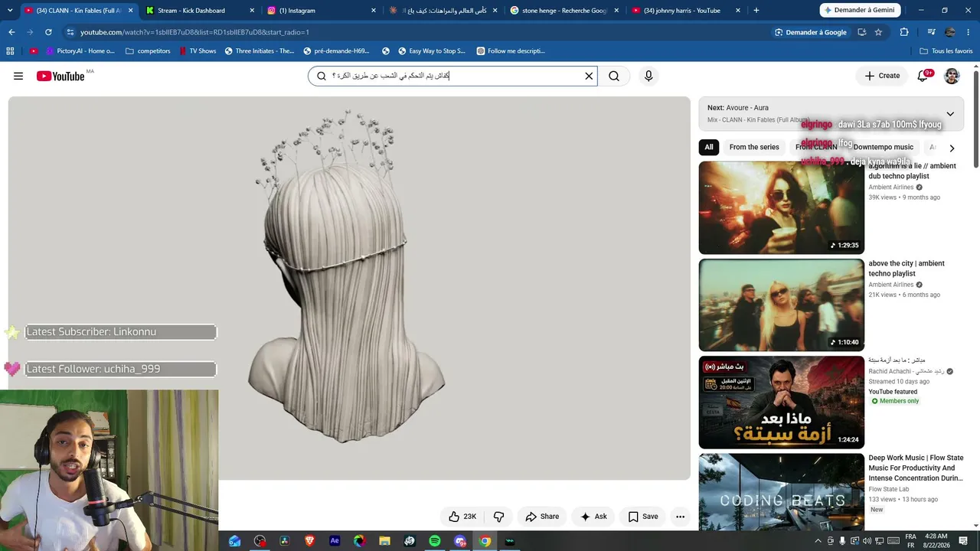Image resolution: width=980 pixels, height=551 pixels.
Task: Go to the YouTube home logo
Action: pyautogui.click(x=60, y=76)
